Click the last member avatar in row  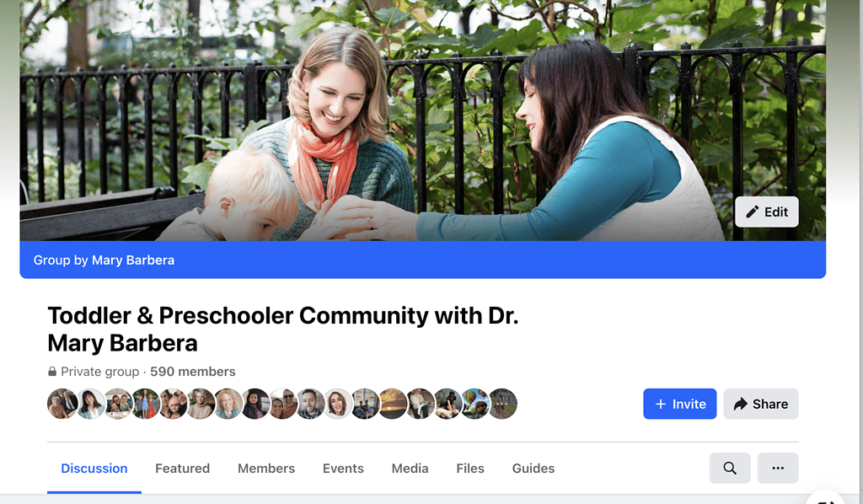[502, 404]
